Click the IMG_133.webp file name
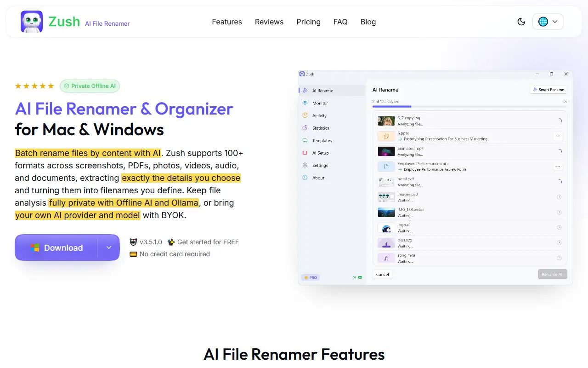 [x=411, y=209]
